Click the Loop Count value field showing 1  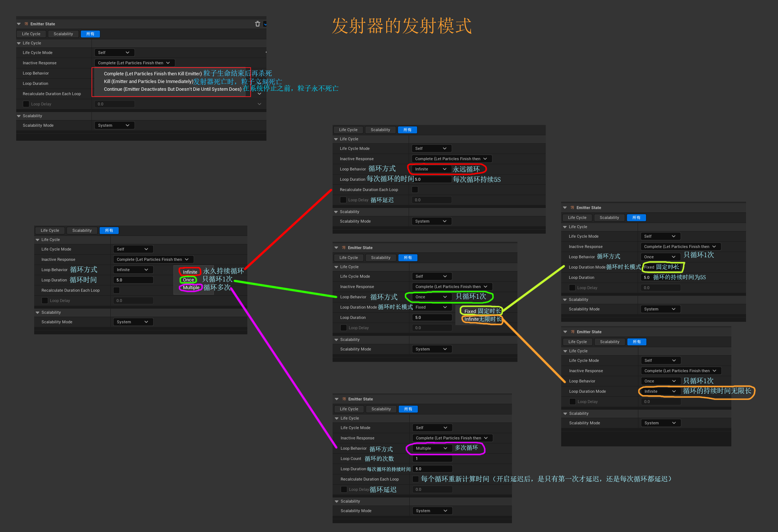tap(432, 459)
